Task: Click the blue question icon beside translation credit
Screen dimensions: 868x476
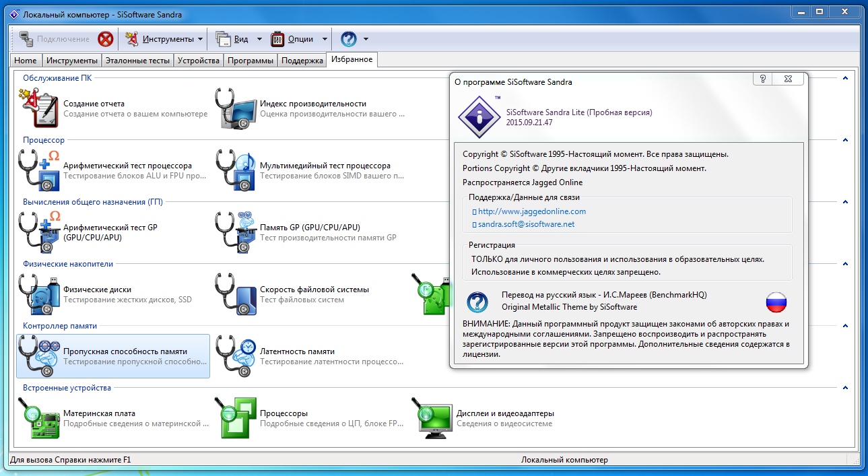Action: (477, 302)
